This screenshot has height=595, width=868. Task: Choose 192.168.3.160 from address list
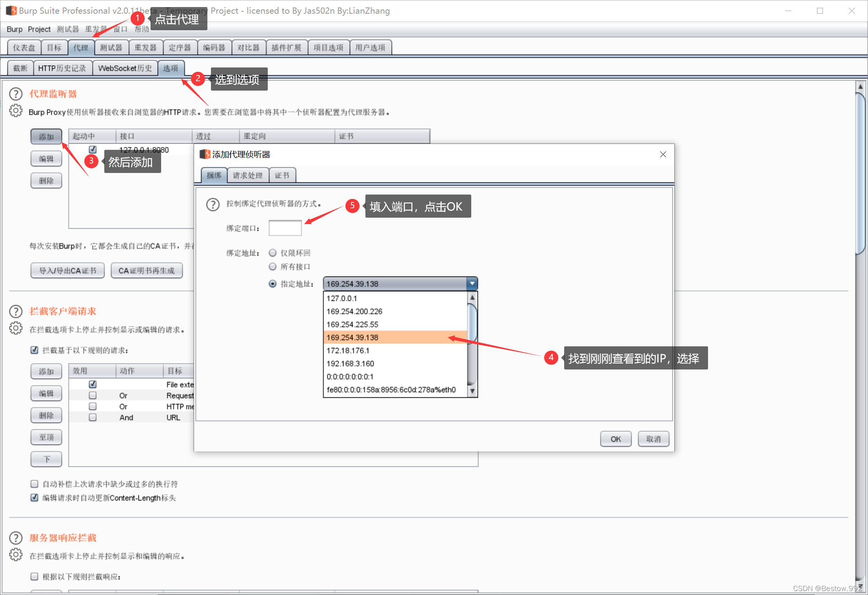pyautogui.click(x=396, y=364)
